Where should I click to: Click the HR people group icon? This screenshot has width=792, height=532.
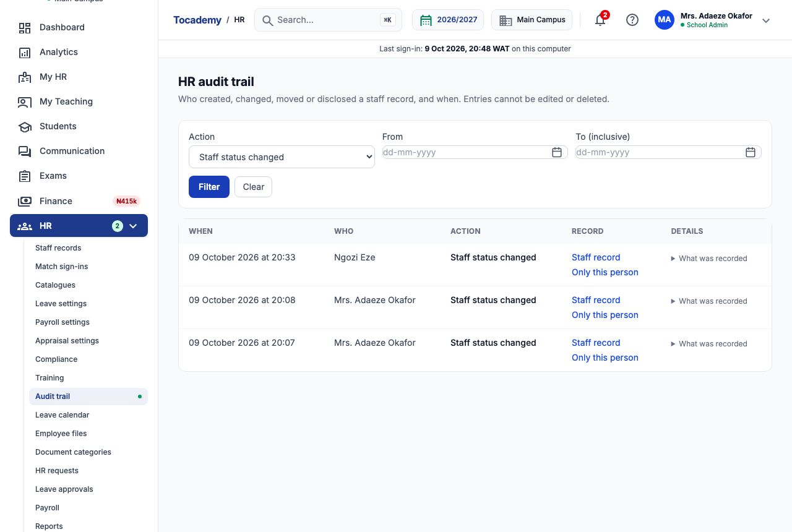[25, 226]
